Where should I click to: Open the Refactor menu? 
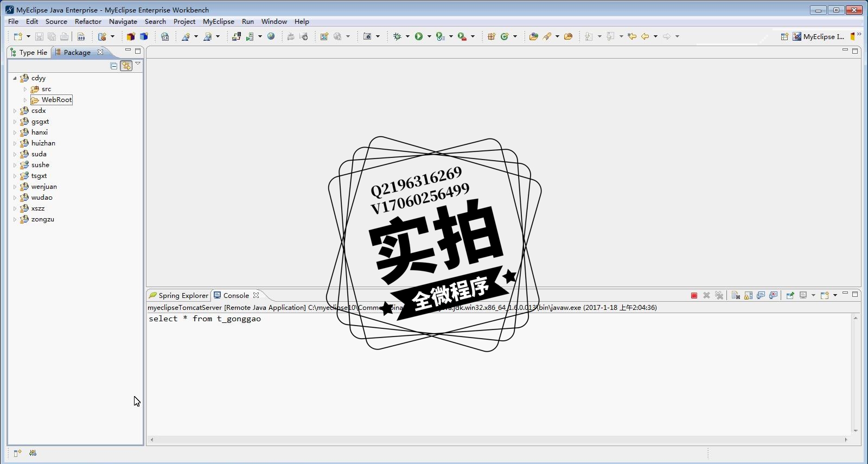[x=88, y=22]
